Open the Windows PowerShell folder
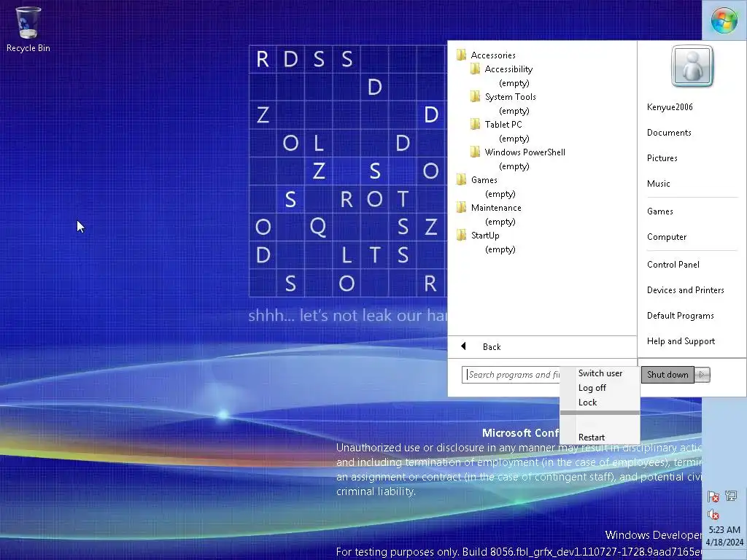Viewport: 747px width, 560px height. coord(525,152)
